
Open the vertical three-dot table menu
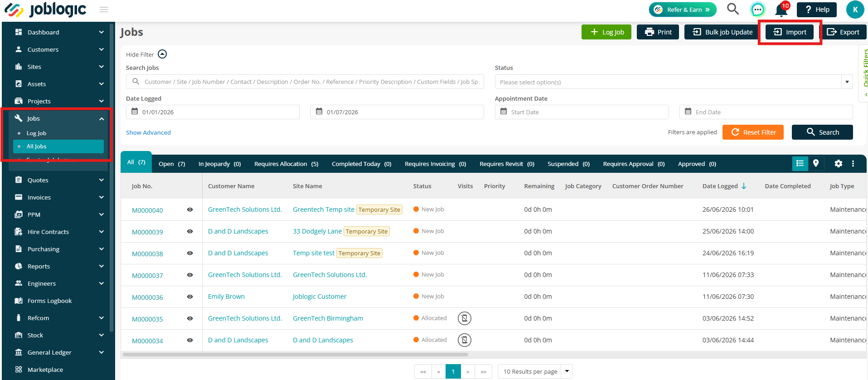tap(853, 164)
